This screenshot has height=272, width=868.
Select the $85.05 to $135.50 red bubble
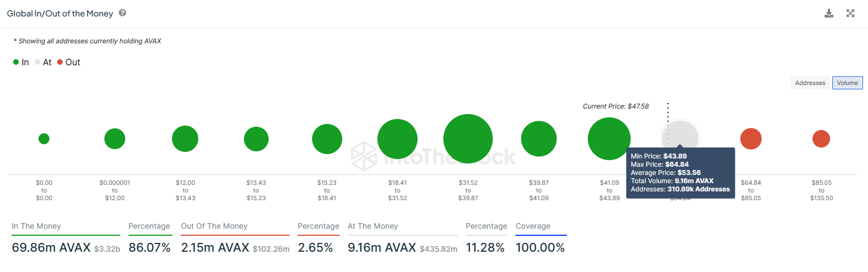(x=821, y=139)
